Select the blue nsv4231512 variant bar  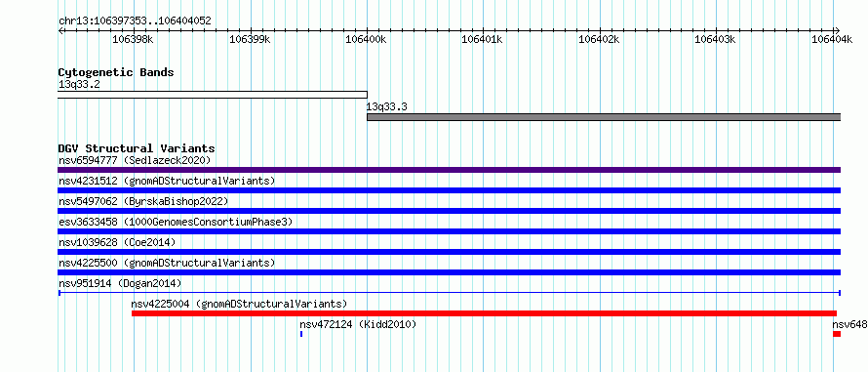point(450,190)
